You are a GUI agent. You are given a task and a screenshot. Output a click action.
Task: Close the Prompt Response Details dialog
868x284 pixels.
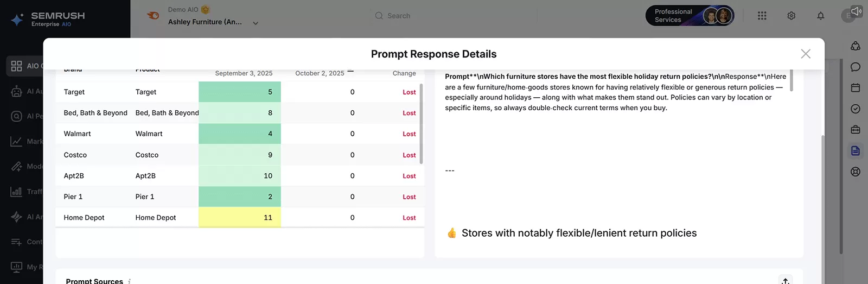[806, 54]
